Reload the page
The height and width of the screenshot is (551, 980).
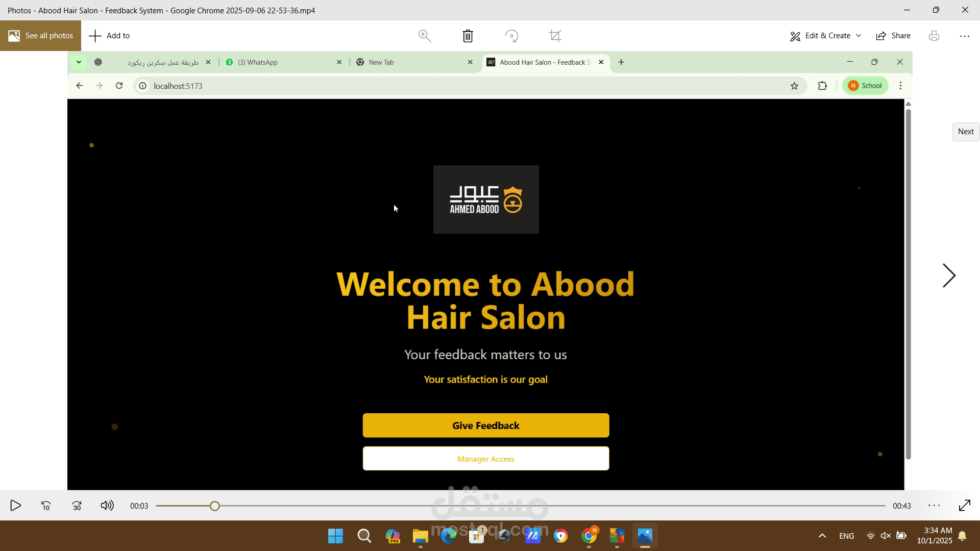tap(119, 86)
